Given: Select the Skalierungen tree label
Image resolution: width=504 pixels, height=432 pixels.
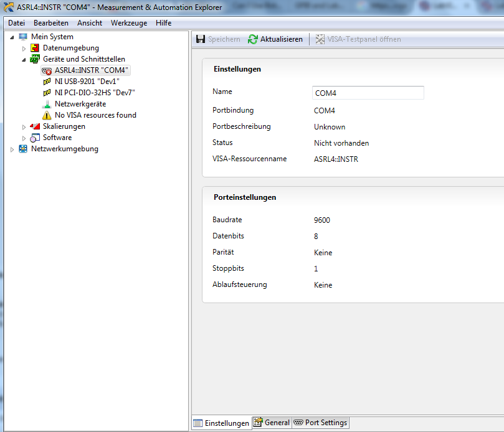Looking at the screenshot, I should [x=64, y=126].
